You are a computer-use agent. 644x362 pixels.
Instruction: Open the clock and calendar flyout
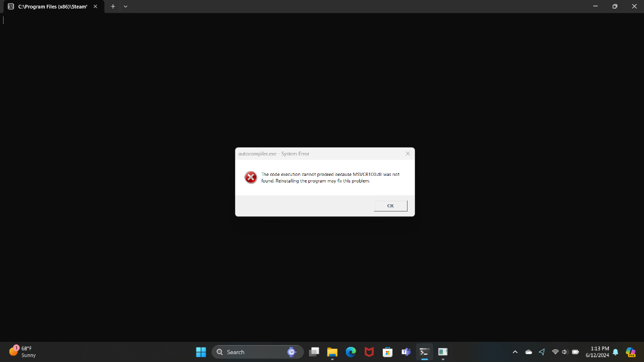click(599, 352)
